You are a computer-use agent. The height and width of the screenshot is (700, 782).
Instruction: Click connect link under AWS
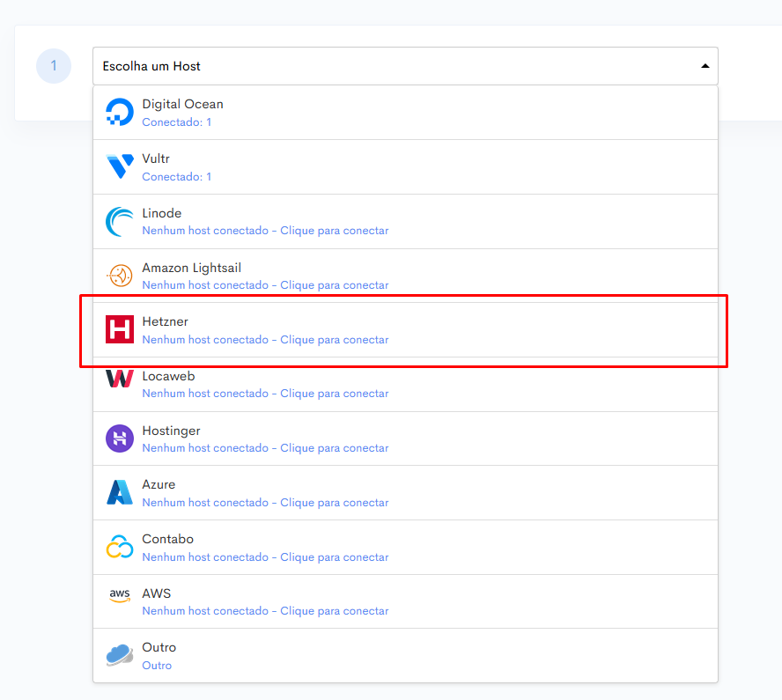(265, 611)
